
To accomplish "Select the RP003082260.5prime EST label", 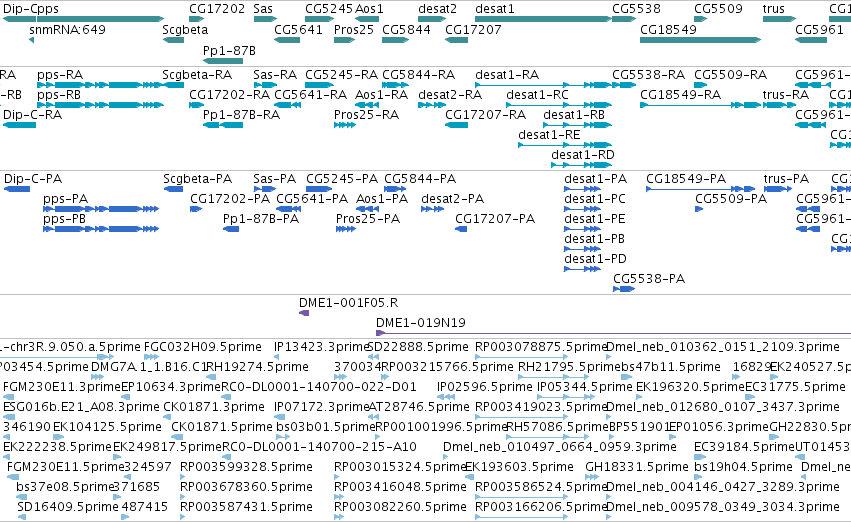I will coord(400,507).
